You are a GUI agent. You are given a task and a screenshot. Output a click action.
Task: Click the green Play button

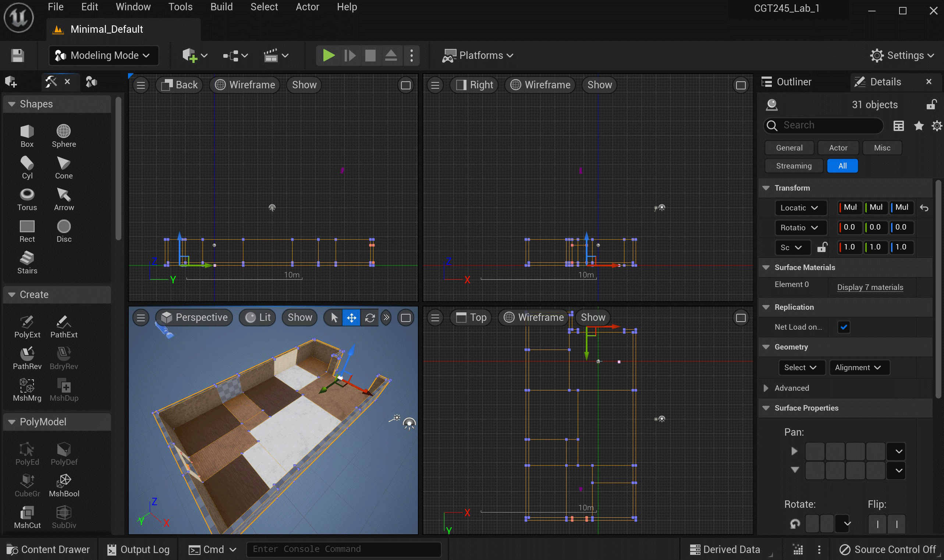coord(328,56)
